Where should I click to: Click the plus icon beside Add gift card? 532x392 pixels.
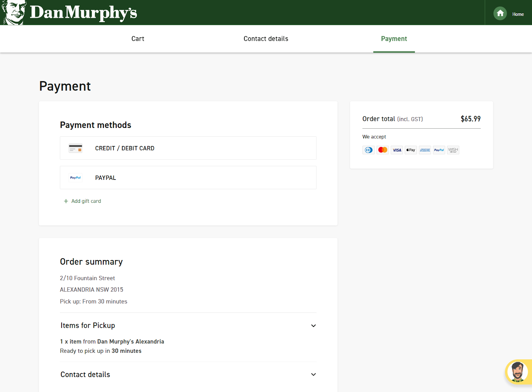[66, 201]
